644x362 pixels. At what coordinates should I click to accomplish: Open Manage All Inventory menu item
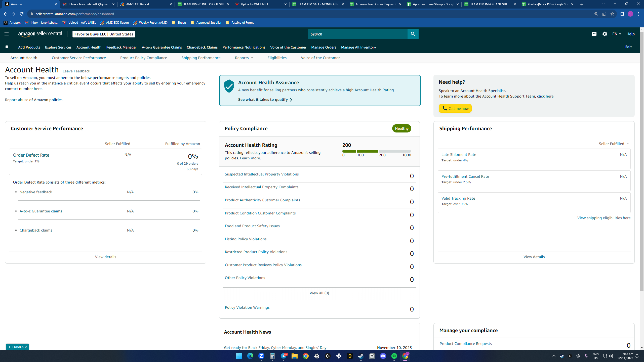click(358, 47)
